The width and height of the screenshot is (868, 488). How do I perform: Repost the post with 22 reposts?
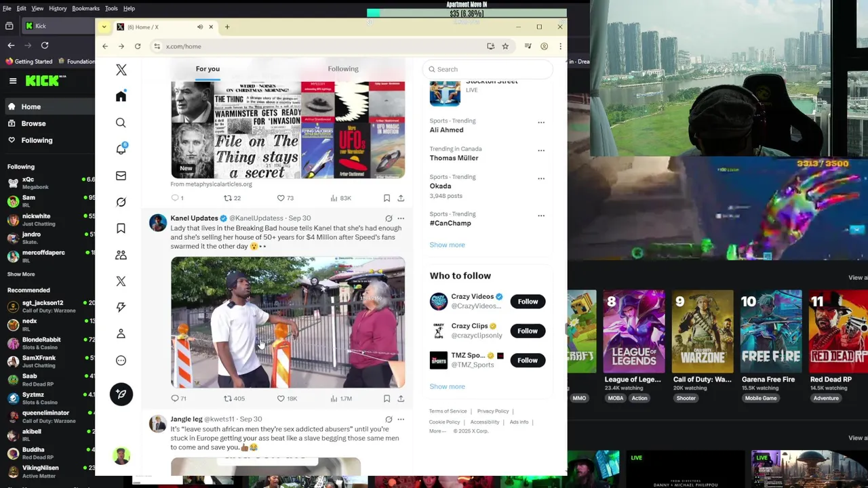pos(232,198)
